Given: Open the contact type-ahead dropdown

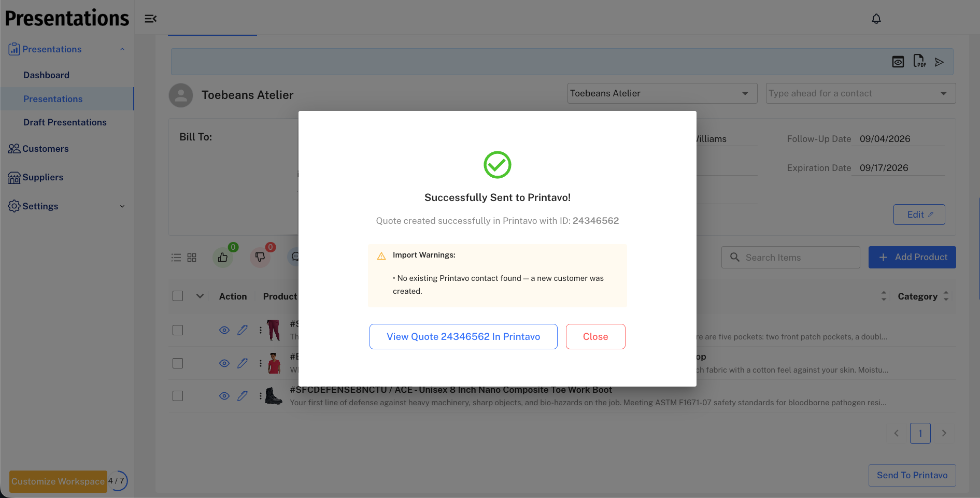Looking at the screenshot, I should click(x=861, y=93).
